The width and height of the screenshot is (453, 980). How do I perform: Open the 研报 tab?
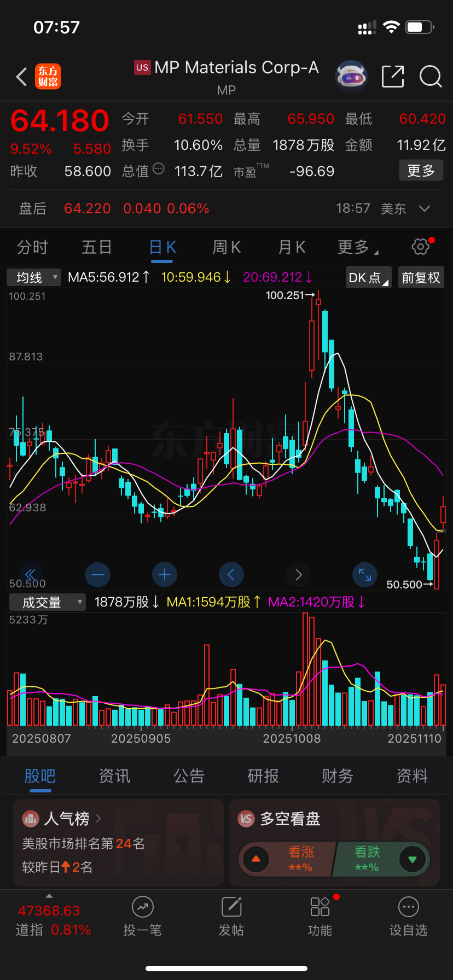pyautogui.click(x=263, y=775)
